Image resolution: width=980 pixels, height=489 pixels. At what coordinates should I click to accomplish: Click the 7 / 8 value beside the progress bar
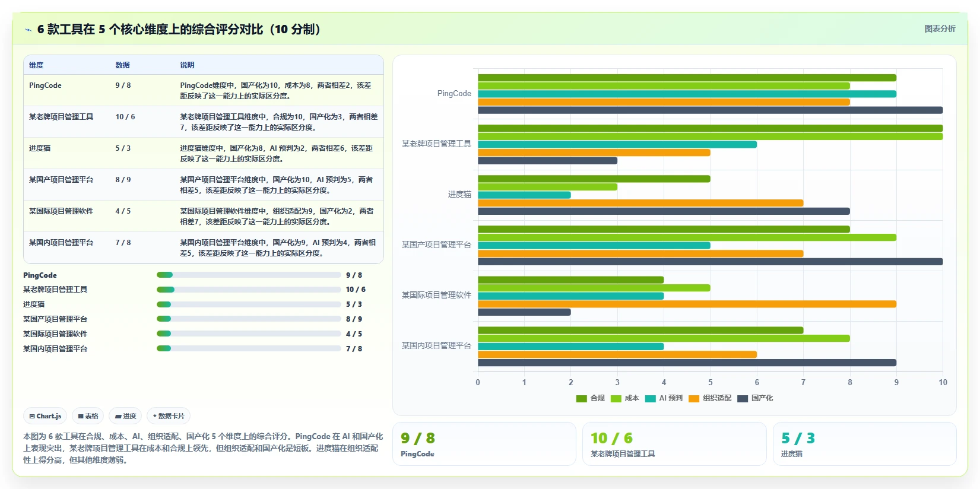[354, 349]
